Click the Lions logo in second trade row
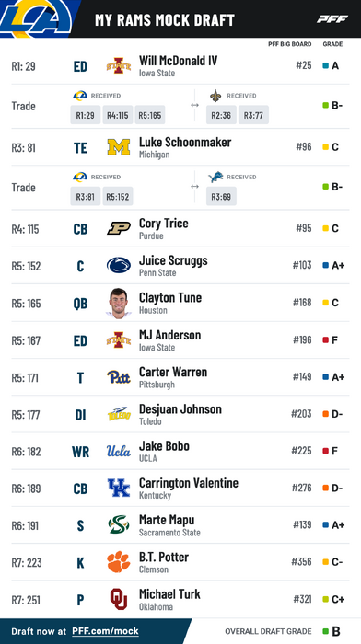This screenshot has height=644, width=361. click(x=215, y=177)
